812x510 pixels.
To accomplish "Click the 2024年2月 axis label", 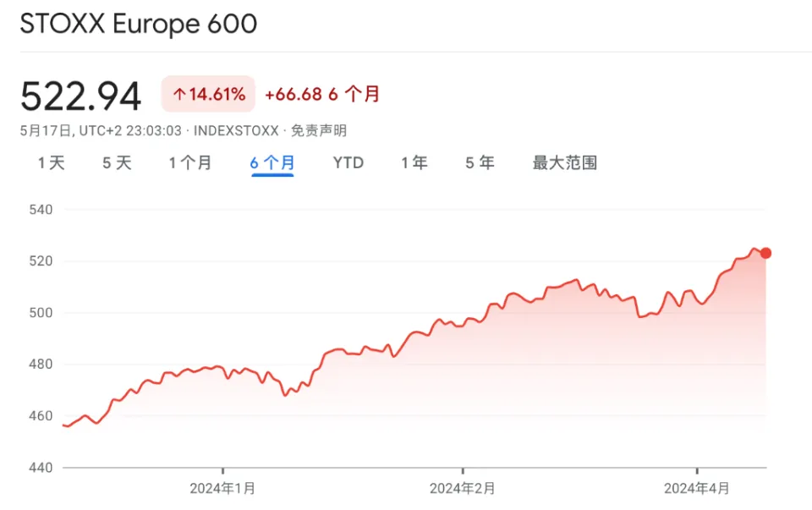I will (462, 488).
